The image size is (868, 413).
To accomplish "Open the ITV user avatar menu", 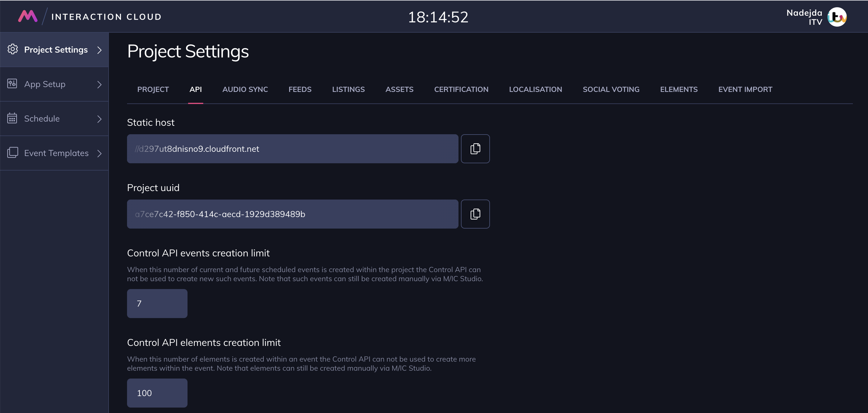I will [837, 17].
